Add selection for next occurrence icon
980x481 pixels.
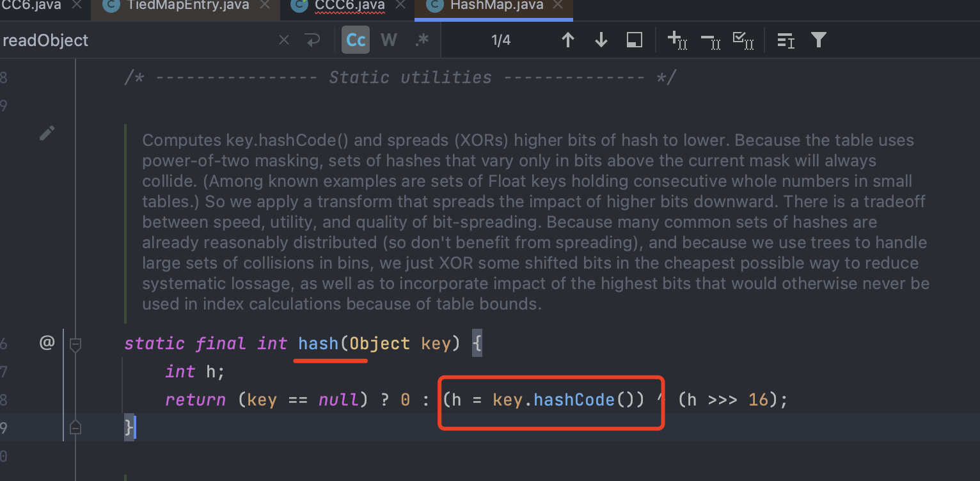[677, 40]
